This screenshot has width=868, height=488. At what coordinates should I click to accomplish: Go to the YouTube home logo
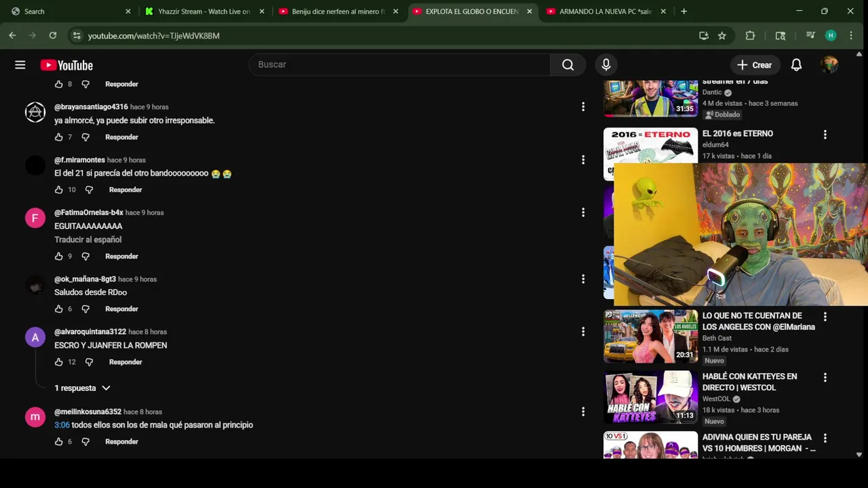pos(66,65)
